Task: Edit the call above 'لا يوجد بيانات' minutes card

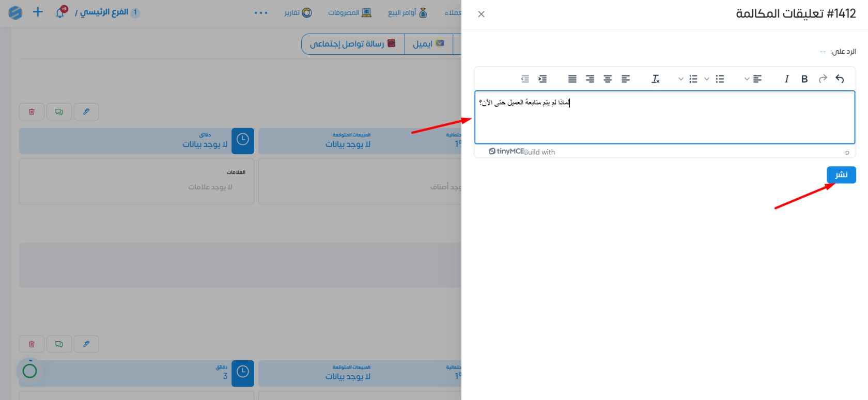Action: coord(86,111)
